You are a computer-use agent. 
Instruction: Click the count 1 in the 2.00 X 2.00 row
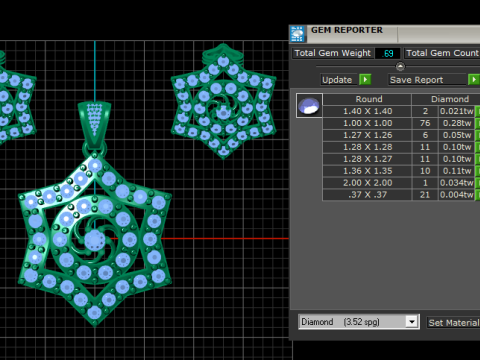coord(425,183)
